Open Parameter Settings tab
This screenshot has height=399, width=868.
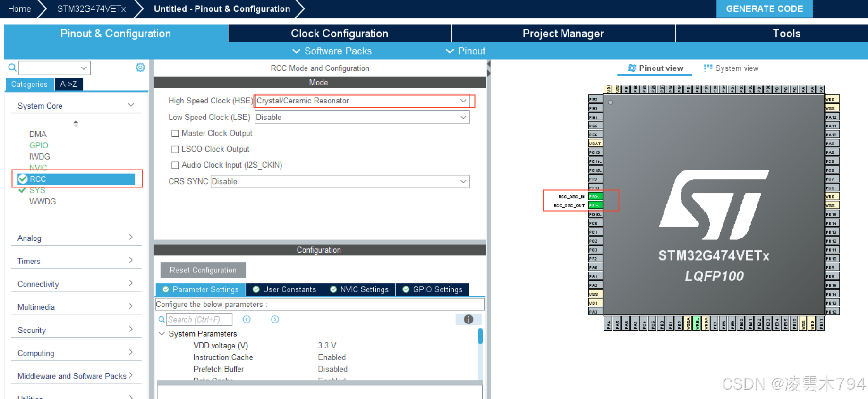point(200,289)
